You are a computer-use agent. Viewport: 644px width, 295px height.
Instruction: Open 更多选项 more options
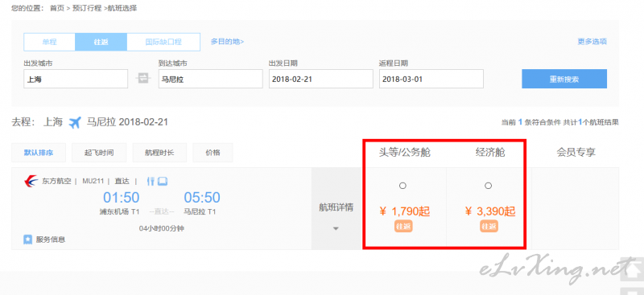pos(592,42)
